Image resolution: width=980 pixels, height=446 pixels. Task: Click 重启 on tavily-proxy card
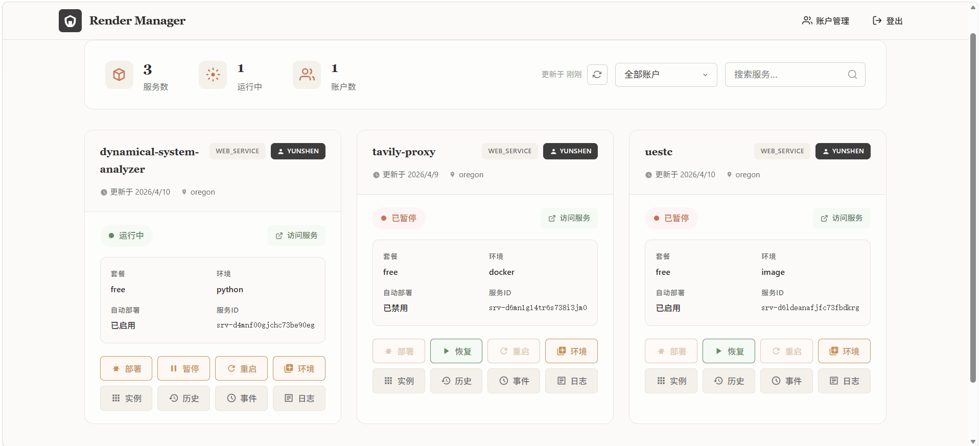point(514,351)
